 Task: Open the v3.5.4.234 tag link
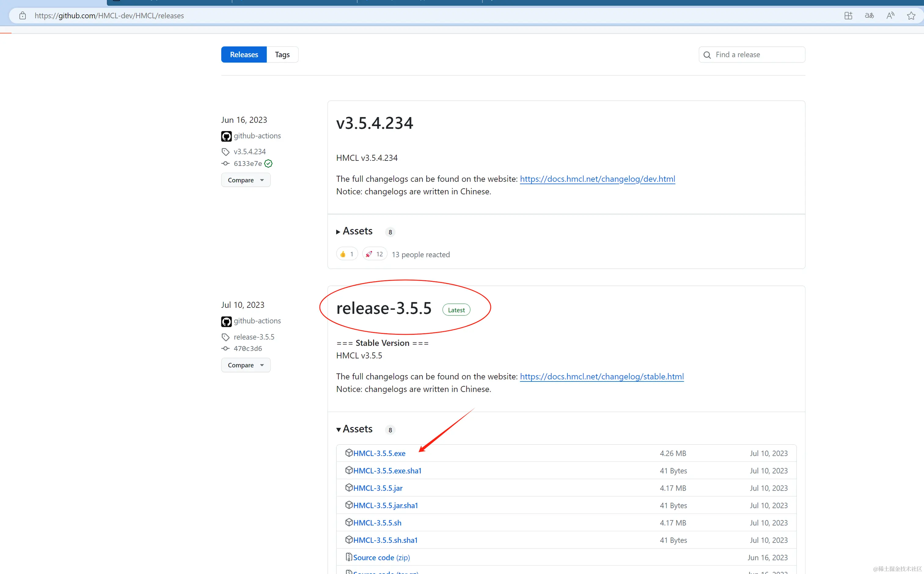point(250,152)
